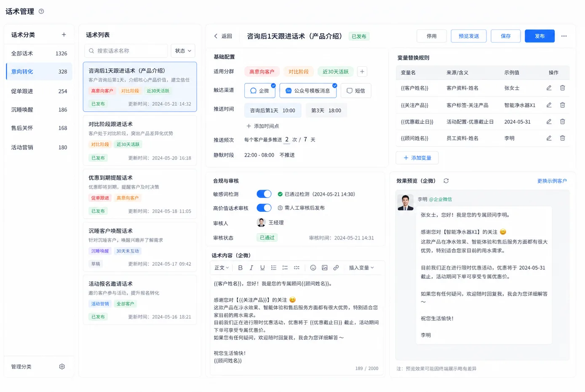Edit the {{关注产品}} variable
The image size is (585, 392).
coord(549,105)
